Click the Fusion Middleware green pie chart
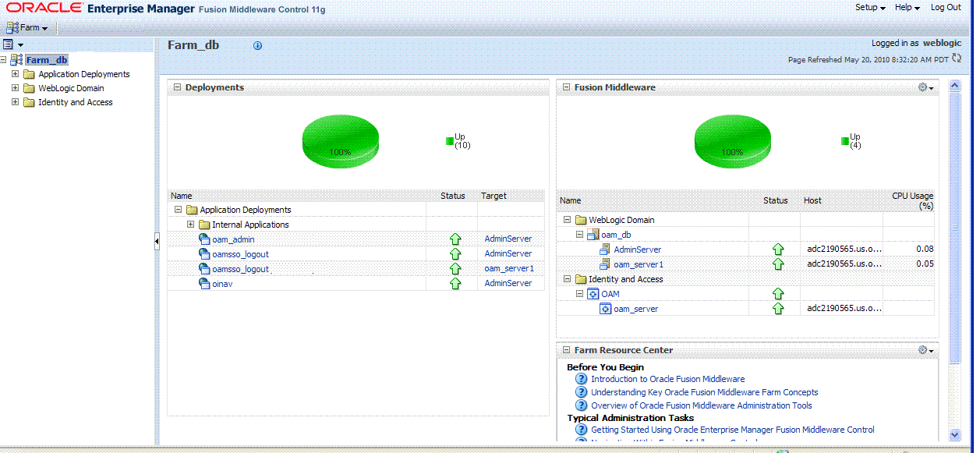Viewport: 980px width, 453px height. pyautogui.click(x=732, y=142)
